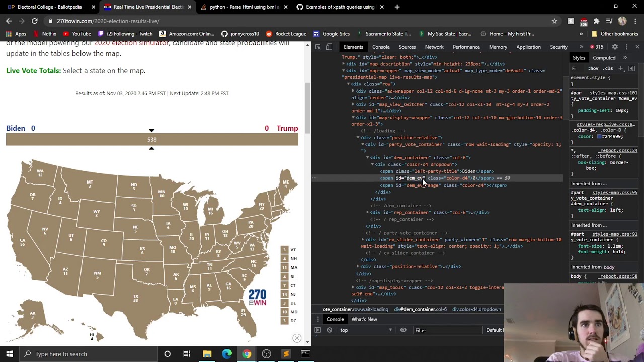Screen dimensions: 644x362
Task: Switch to the Sources panel tab
Action: 407,47
